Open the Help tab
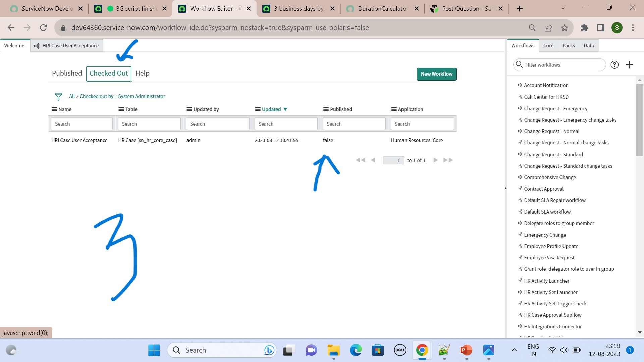Image resolution: width=644 pixels, height=362 pixels. pyautogui.click(x=143, y=73)
